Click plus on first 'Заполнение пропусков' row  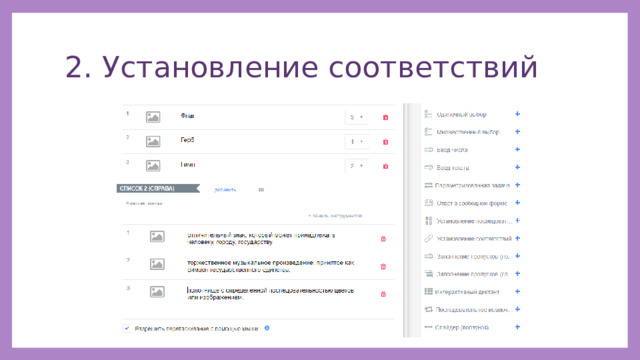pos(518,256)
